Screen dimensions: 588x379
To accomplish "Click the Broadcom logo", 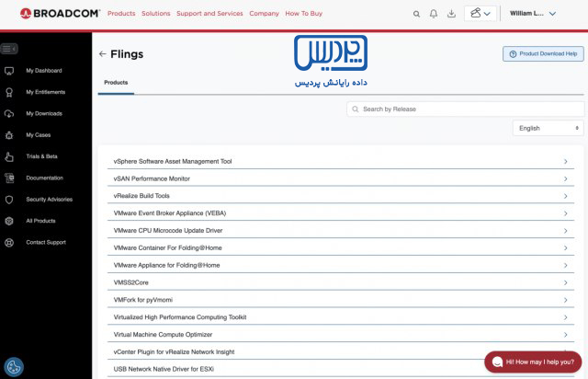I will point(60,14).
